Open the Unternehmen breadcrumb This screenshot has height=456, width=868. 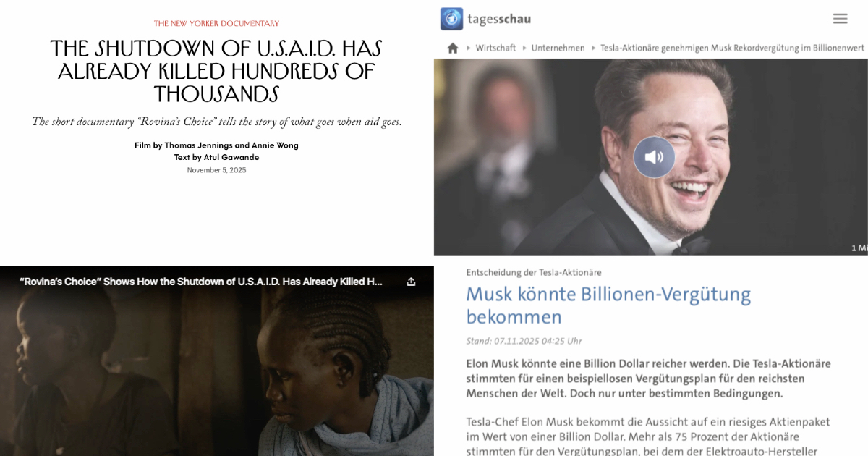(558, 48)
